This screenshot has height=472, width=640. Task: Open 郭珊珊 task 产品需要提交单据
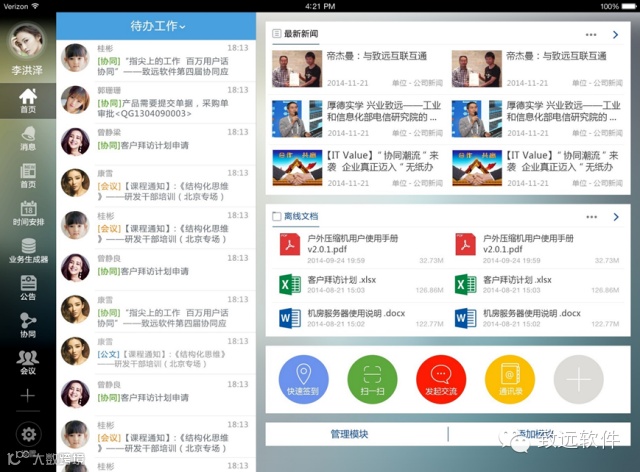click(156, 102)
